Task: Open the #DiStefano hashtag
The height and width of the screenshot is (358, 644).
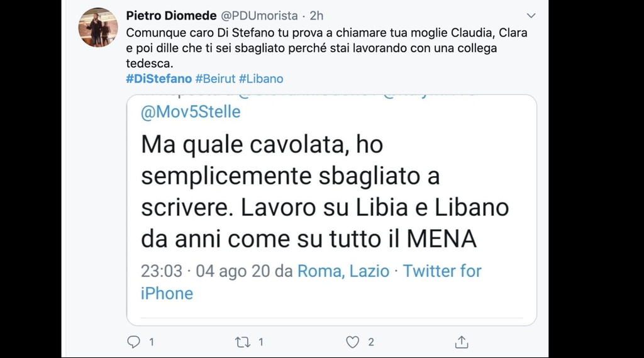Action: point(159,79)
